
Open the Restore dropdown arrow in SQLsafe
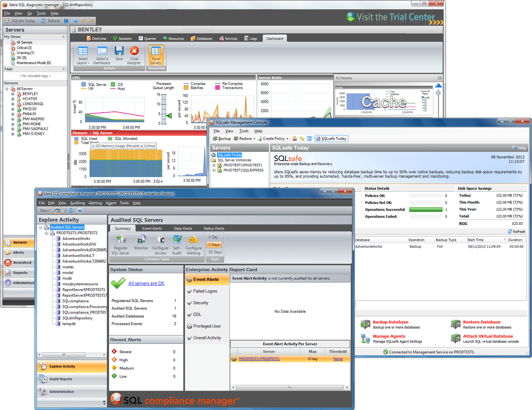click(x=254, y=139)
